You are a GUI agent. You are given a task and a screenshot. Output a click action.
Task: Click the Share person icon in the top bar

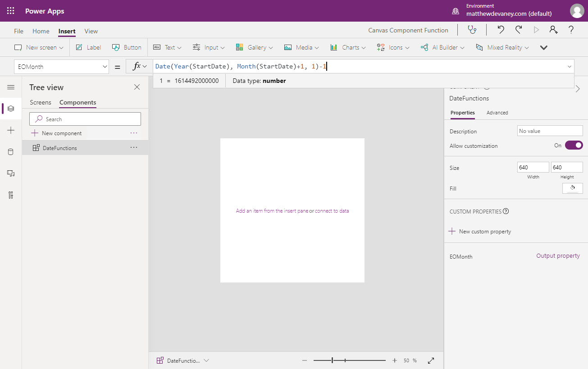click(553, 29)
